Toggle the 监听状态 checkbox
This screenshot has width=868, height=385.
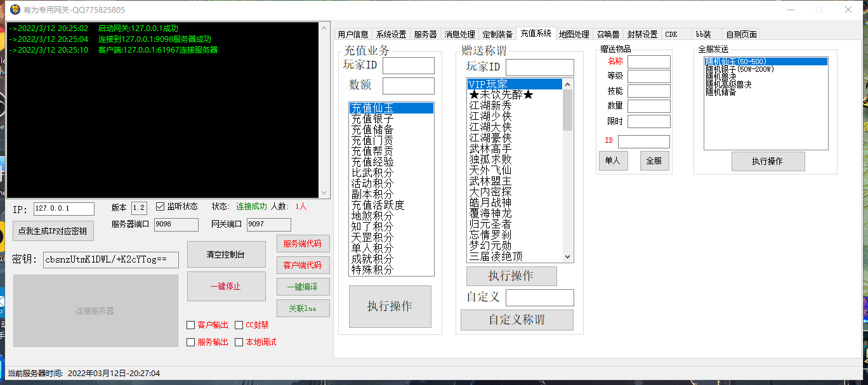(160, 207)
